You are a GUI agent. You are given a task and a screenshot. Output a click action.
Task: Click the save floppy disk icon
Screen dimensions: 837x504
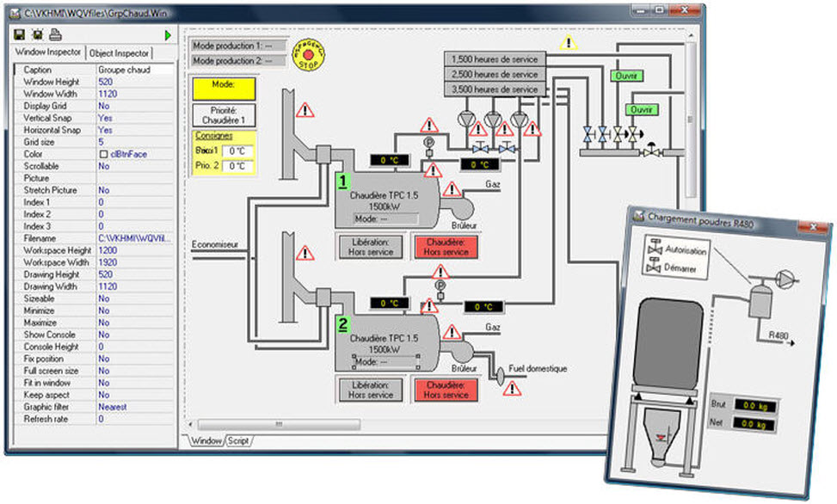point(19,34)
